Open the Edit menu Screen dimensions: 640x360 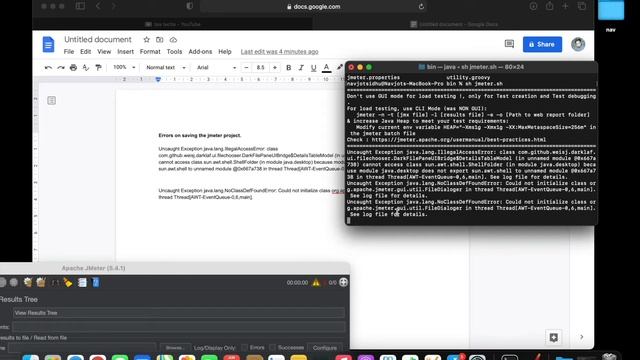click(x=86, y=52)
